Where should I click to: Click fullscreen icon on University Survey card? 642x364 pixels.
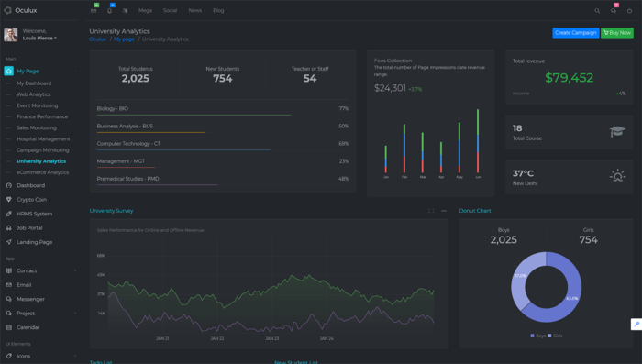click(431, 211)
